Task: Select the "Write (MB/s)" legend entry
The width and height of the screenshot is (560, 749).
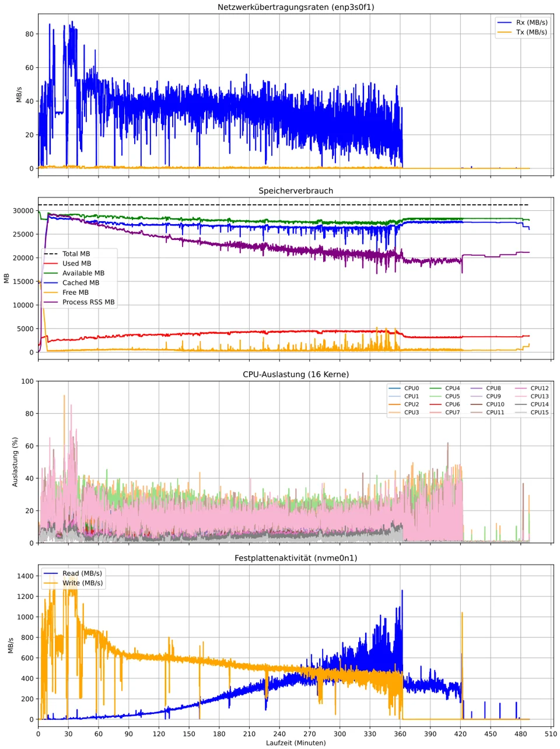Action: 73,583
